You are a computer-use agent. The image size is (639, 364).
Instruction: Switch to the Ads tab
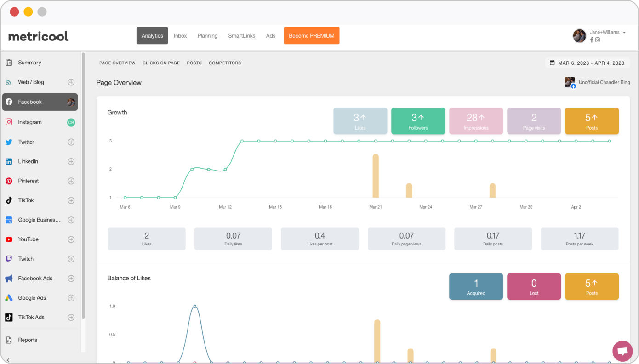[271, 36]
